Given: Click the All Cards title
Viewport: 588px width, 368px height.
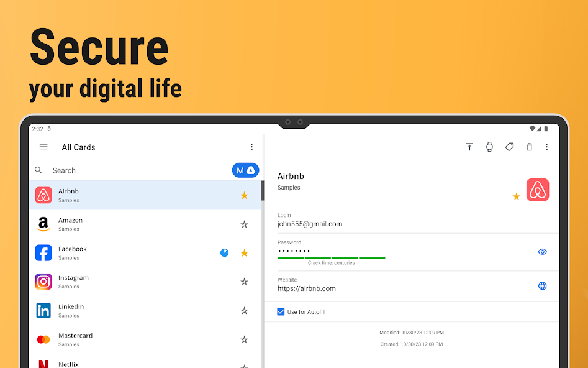Looking at the screenshot, I should [x=78, y=147].
